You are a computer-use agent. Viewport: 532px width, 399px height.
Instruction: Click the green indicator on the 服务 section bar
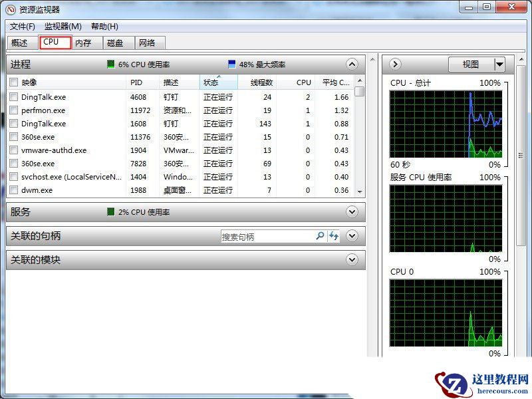[x=112, y=212]
